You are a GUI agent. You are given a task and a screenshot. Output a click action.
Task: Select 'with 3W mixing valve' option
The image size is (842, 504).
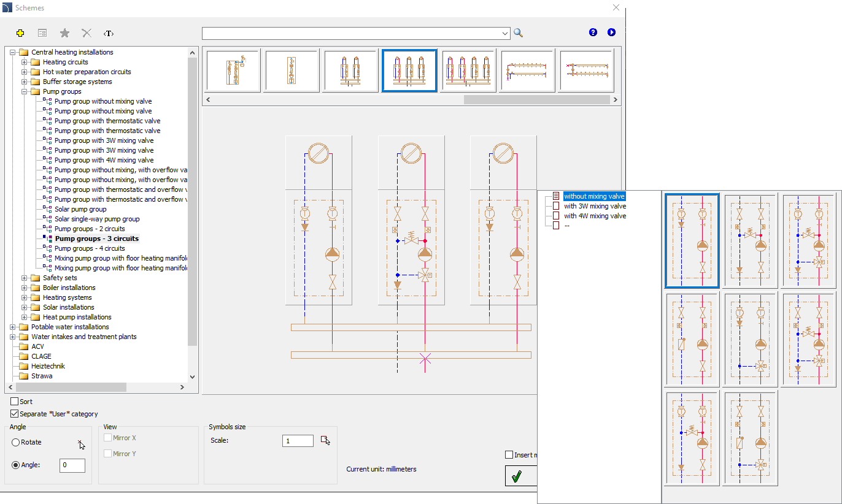point(594,206)
